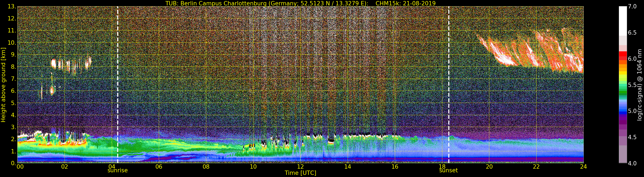Screen dimensions: 644x177
Task: Click colorbar tick label '6.0'
Action: (x=632, y=59)
